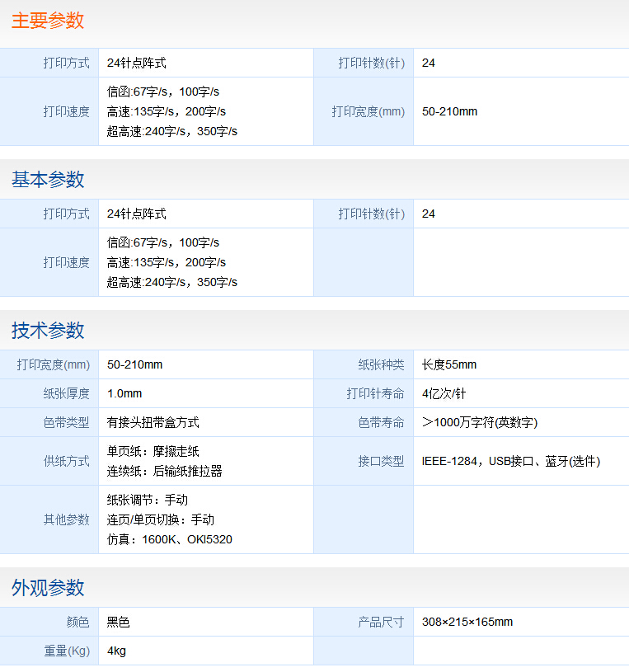Select the 其他参数 label
The width and height of the screenshot is (629, 672).
pyautogui.click(x=67, y=519)
